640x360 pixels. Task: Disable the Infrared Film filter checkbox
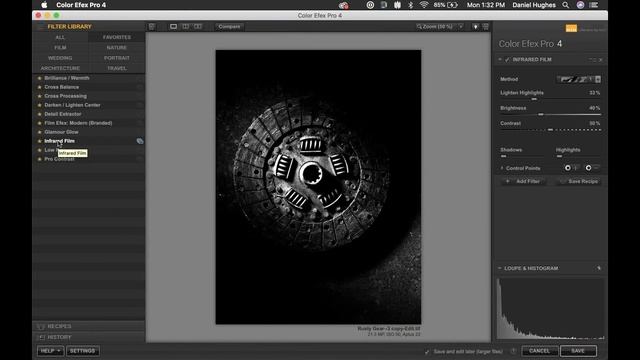pyautogui.click(x=507, y=60)
